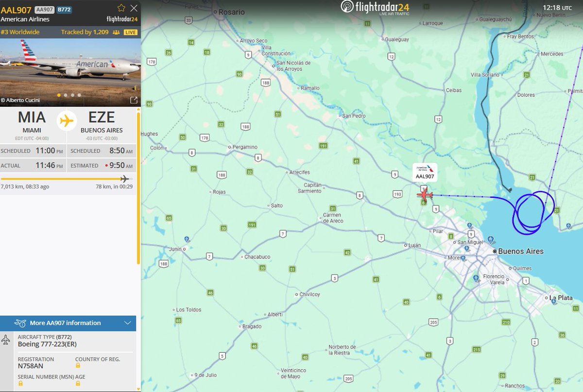The width and height of the screenshot is (583, 392).
Task: Click the LIVE badge in the flight panel
Action: (131, 32)
